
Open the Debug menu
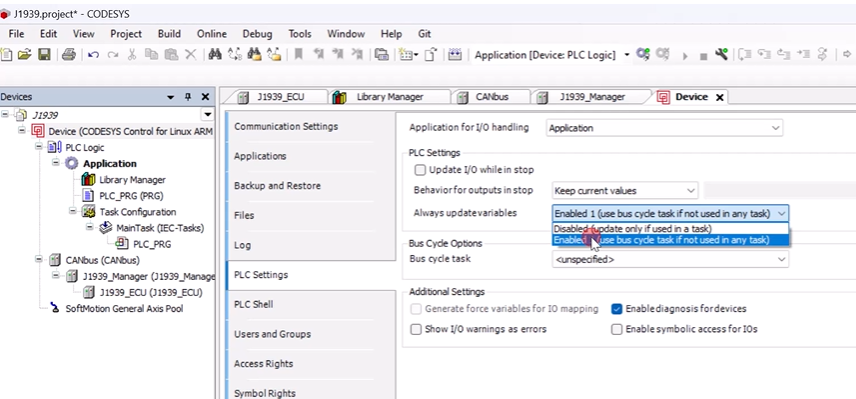click(257, 34)
